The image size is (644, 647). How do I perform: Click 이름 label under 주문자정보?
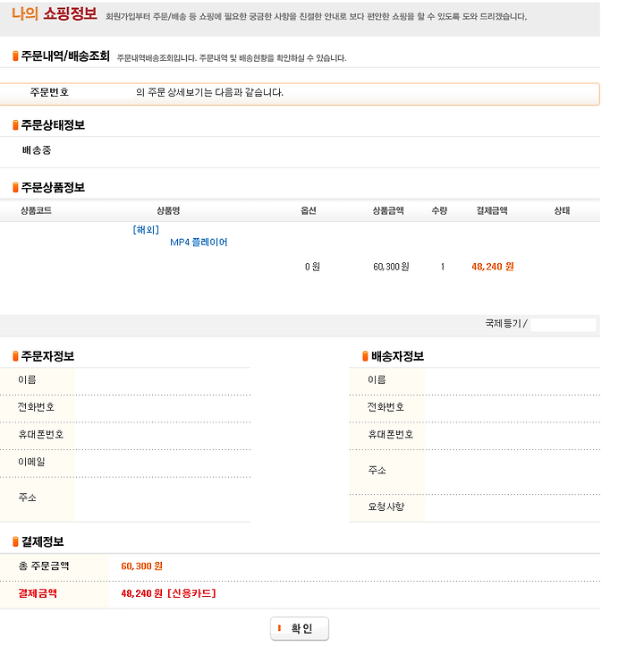coord(27,379)
